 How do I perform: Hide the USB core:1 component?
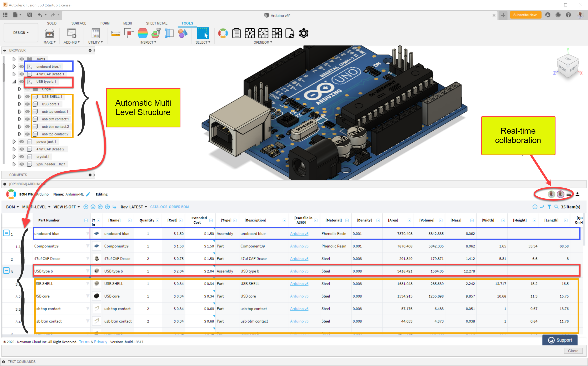(x=27, y=104)
